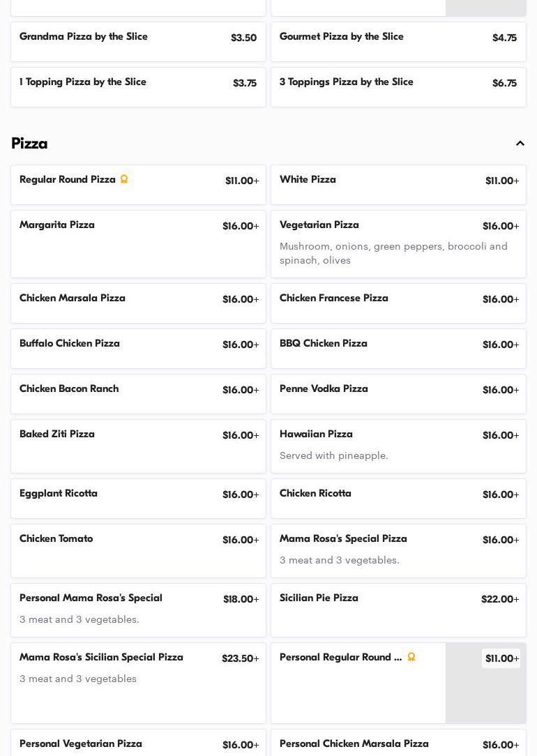The image size is (537, 756).
Task: Click the popular badge on Personal Regular Round
Action: coord(411,657)
